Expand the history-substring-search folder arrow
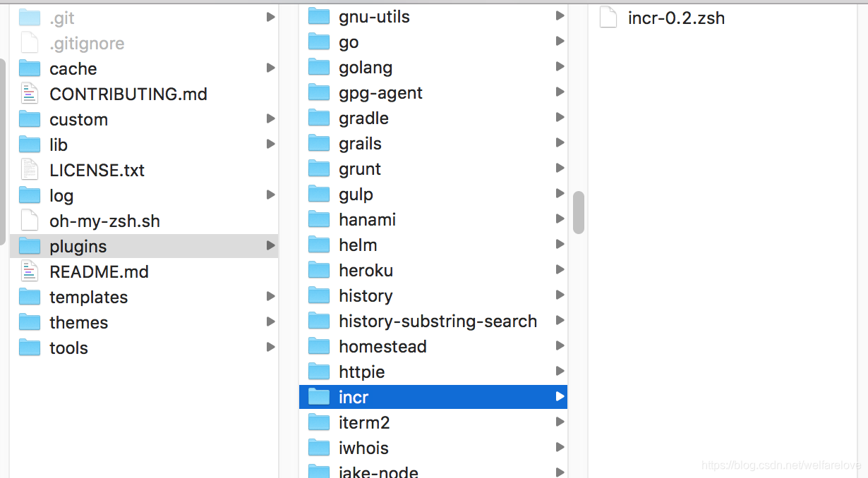Screen dimensions: 868x478 [560, 320]
